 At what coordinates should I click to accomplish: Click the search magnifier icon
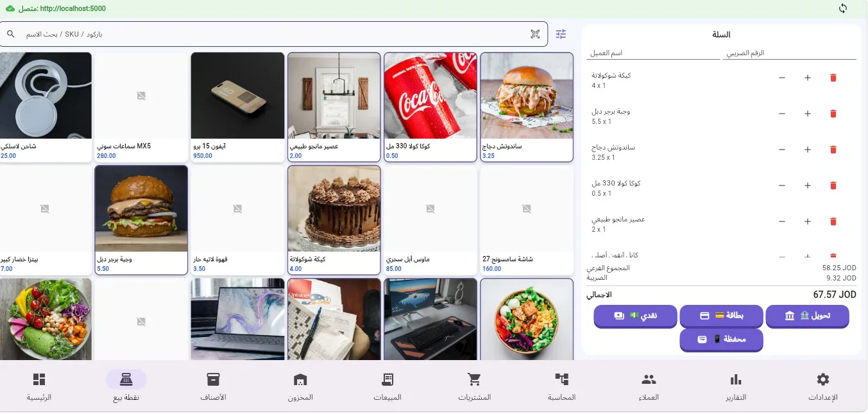click(x=11, y=33)
